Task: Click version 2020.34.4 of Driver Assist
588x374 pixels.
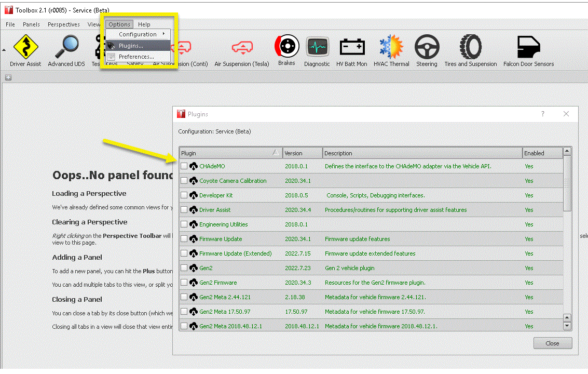Action: 298,209
